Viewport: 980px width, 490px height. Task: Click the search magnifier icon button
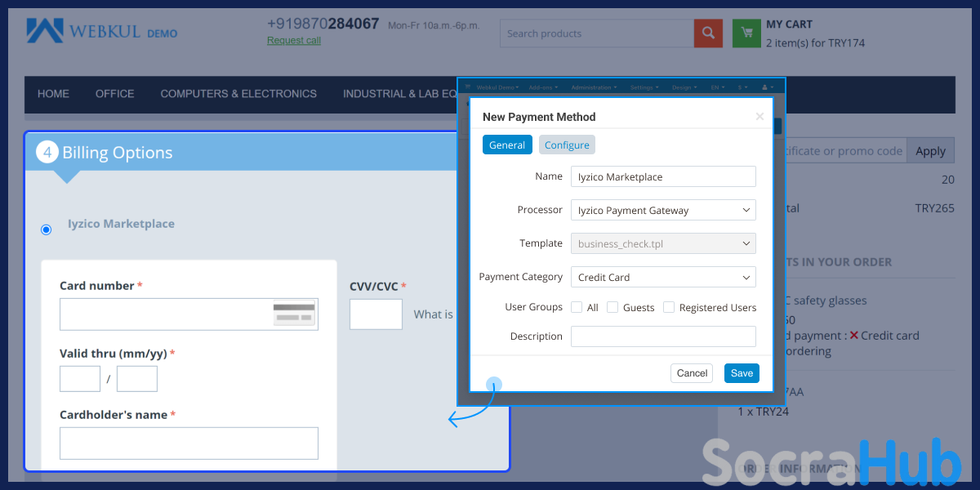[x=708, y=33]
